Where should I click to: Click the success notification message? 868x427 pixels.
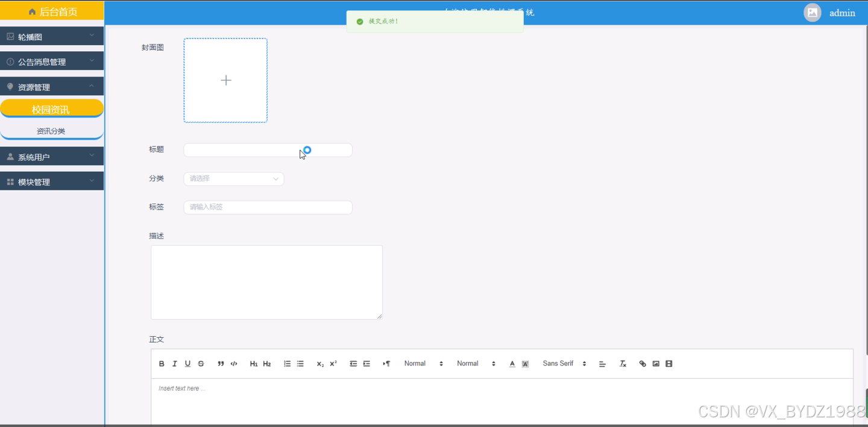(x=435, y=22)
